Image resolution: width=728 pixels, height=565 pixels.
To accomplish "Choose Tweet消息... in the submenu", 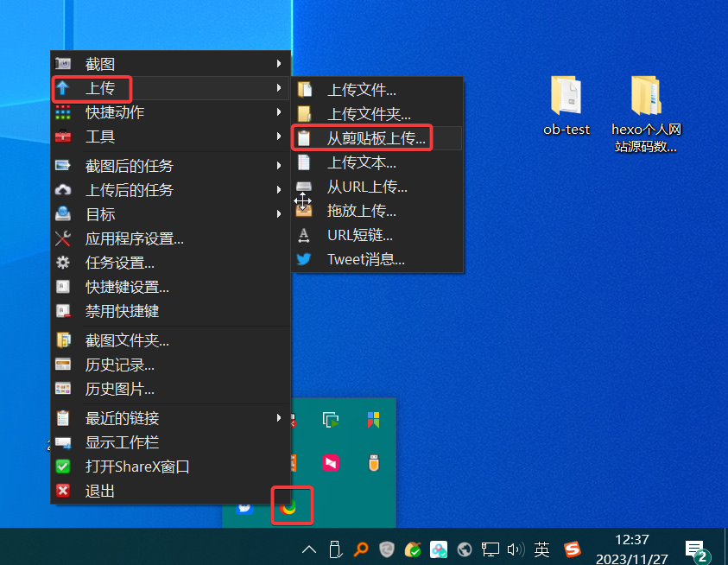I will point(377,259).
